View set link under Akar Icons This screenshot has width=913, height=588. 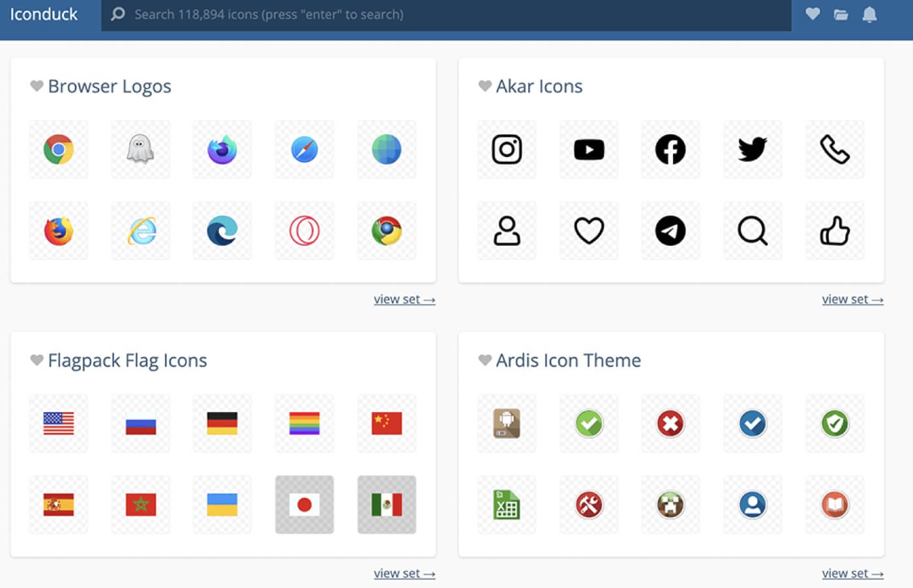(852, 299)
